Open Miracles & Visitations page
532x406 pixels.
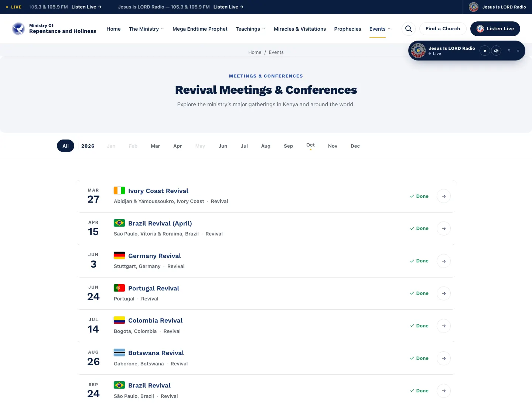click(x=300, y=29)
